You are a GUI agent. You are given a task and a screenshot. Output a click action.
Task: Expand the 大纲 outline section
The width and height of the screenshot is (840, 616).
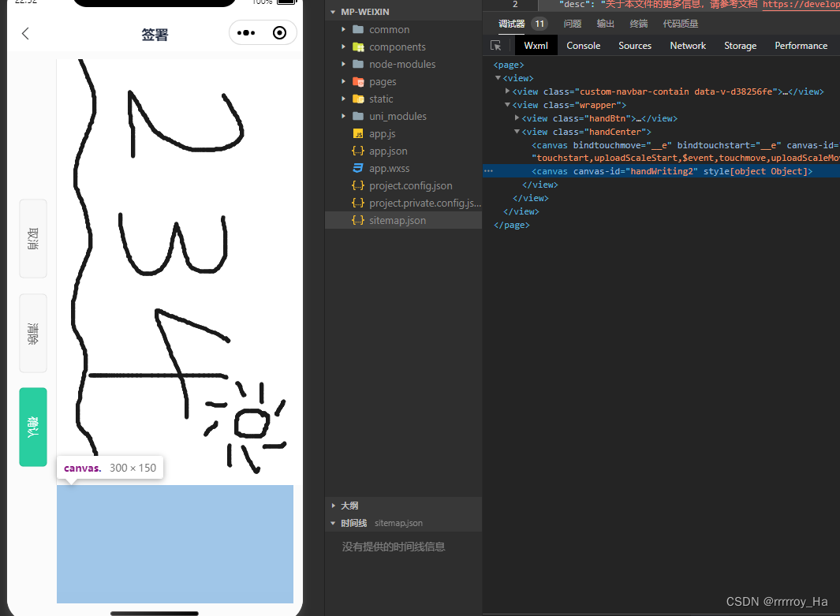click(333, 506)
